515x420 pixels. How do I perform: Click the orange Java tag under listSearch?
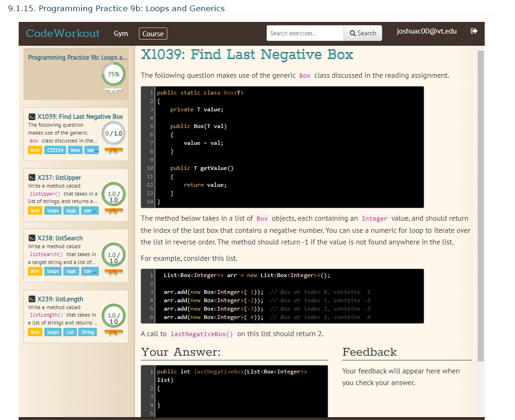click(35, 271)
